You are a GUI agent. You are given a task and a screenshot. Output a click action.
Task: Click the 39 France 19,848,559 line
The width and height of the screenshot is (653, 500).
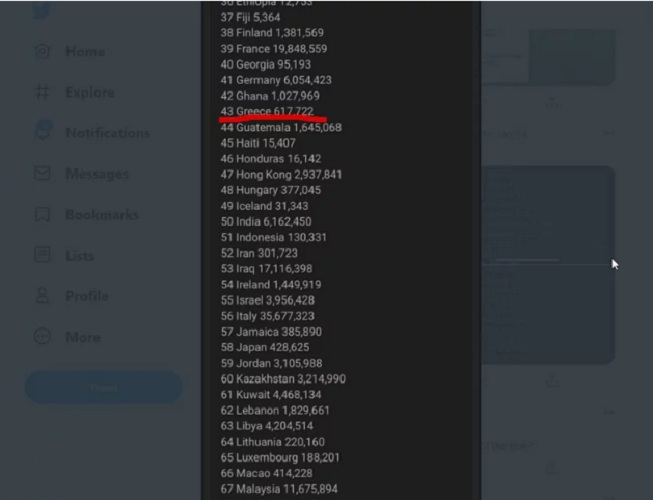pos(274,49)
